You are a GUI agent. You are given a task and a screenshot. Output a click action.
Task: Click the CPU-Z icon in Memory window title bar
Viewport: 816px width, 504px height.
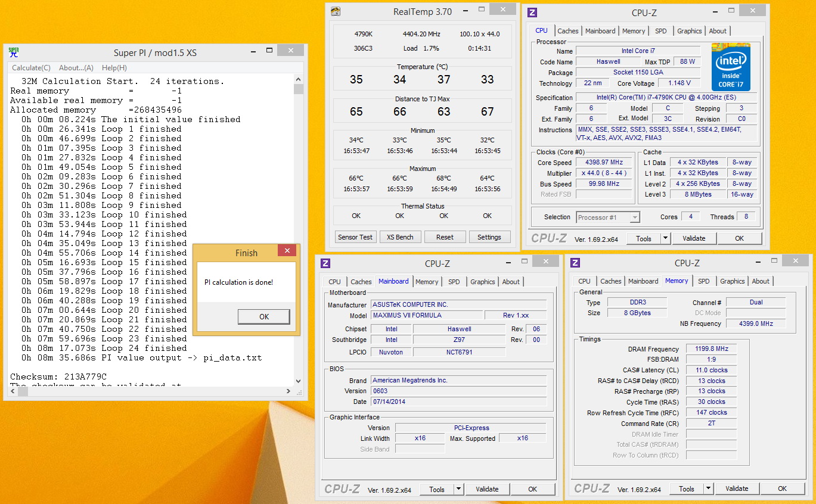point(575,263)
